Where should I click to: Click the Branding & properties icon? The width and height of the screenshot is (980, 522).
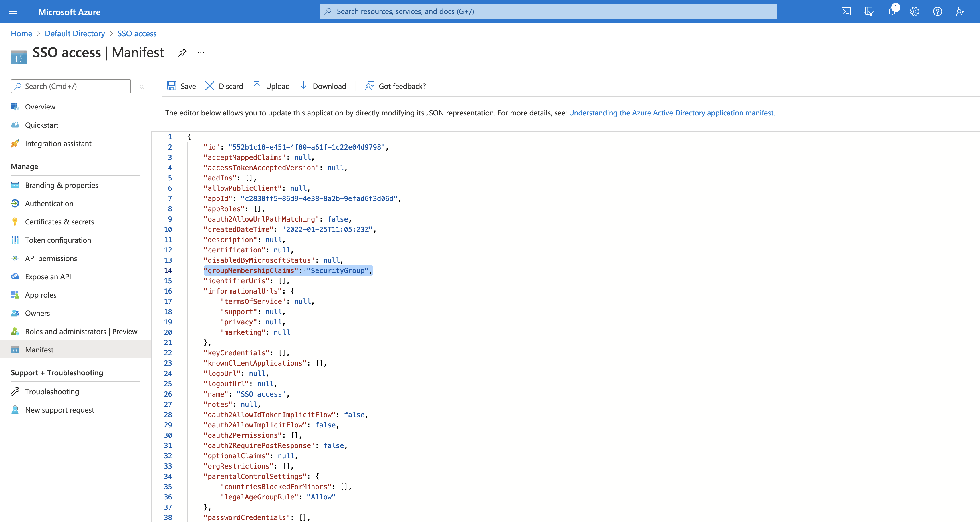(x=15, y=185)
